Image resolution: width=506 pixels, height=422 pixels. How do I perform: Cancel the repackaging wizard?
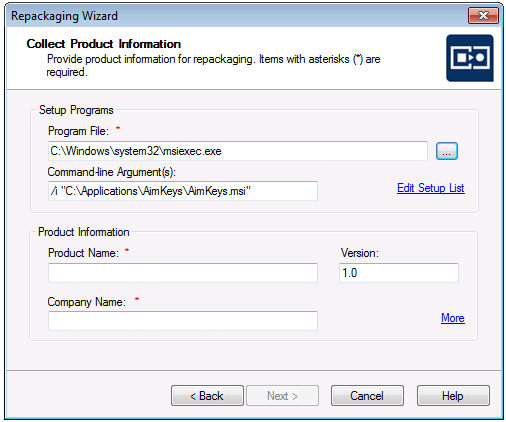pyautogui.click(x=367, y=396)
